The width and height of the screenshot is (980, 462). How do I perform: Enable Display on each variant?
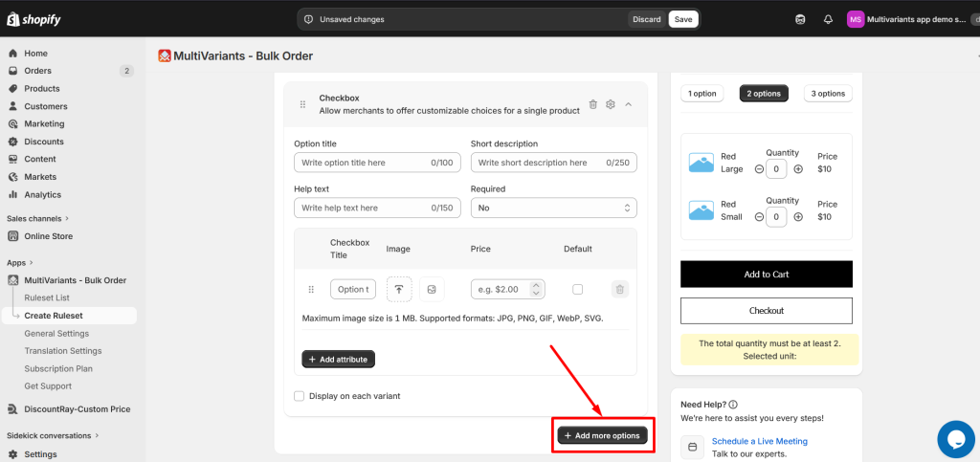coord(300,396)
